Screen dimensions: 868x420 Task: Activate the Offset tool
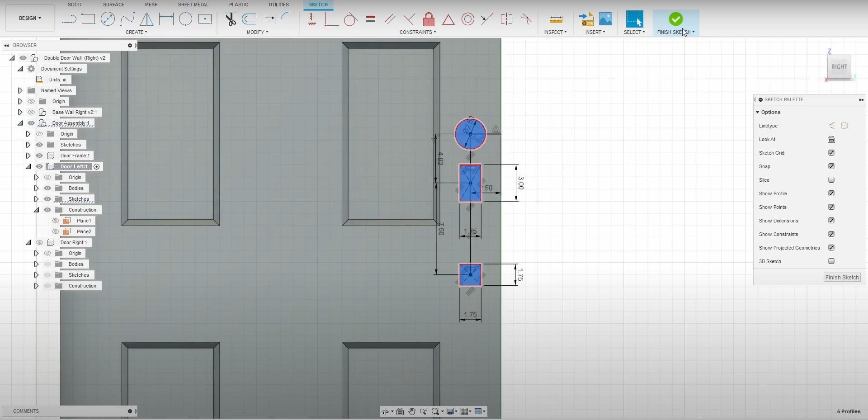point(249,19)
